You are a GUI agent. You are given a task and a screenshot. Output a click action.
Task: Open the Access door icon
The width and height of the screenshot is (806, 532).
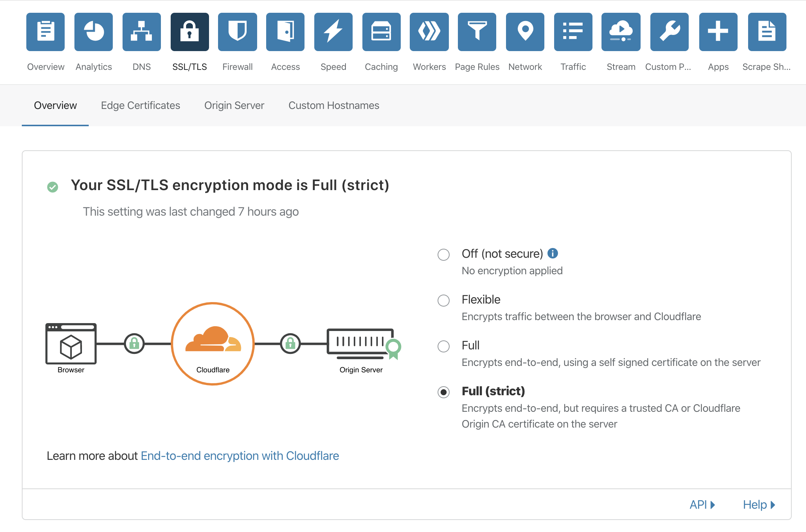coord(285,32)
